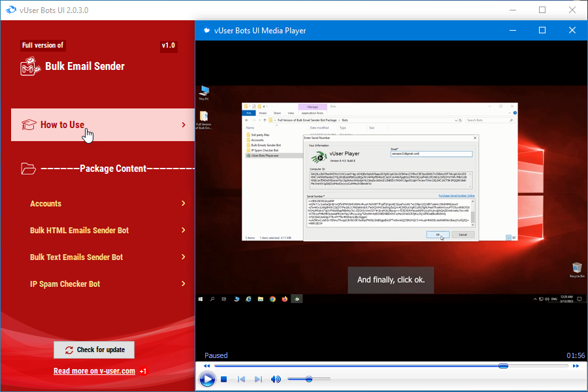Minimize the Media Player window
Viewport: 588px width, 392px height.
pos(513,30)
